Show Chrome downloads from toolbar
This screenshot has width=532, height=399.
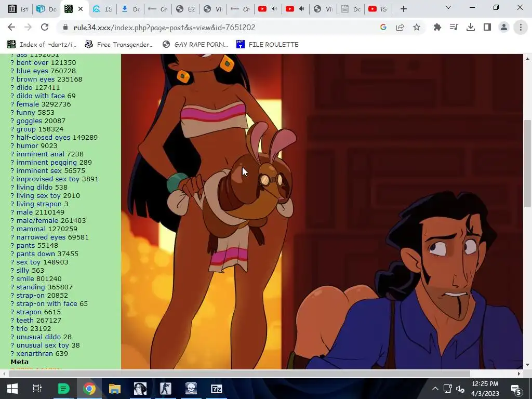click(x=471, y=27)
